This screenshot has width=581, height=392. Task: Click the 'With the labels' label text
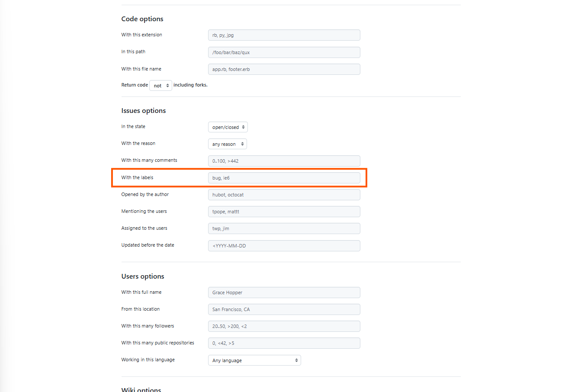tap(137, 177)
